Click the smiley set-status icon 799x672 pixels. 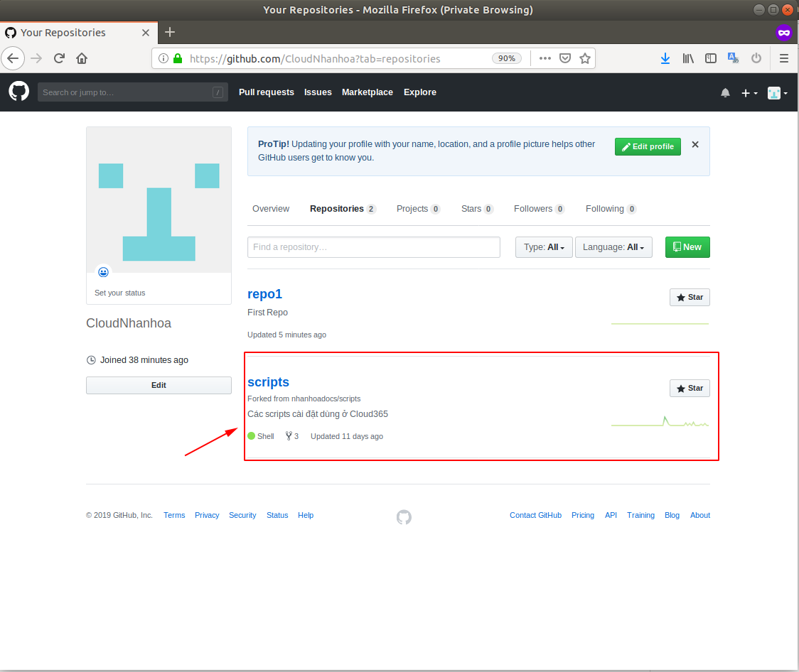tap(104, 272)
